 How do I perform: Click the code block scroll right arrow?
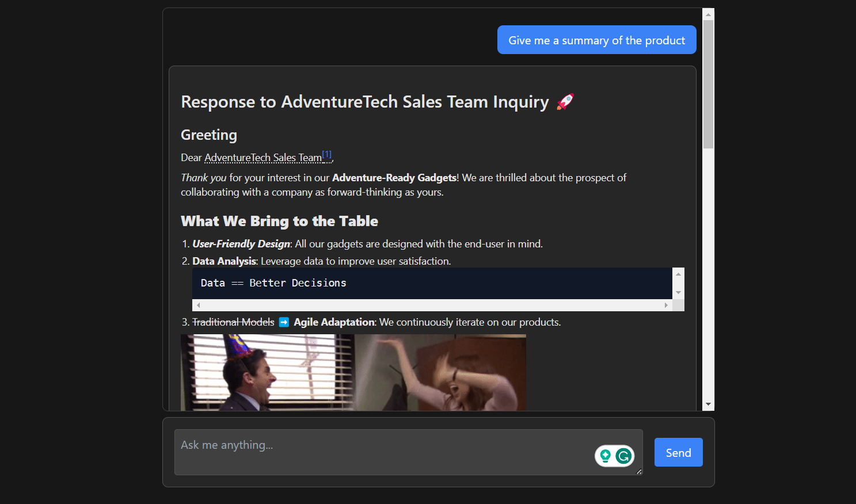[666, 306]
